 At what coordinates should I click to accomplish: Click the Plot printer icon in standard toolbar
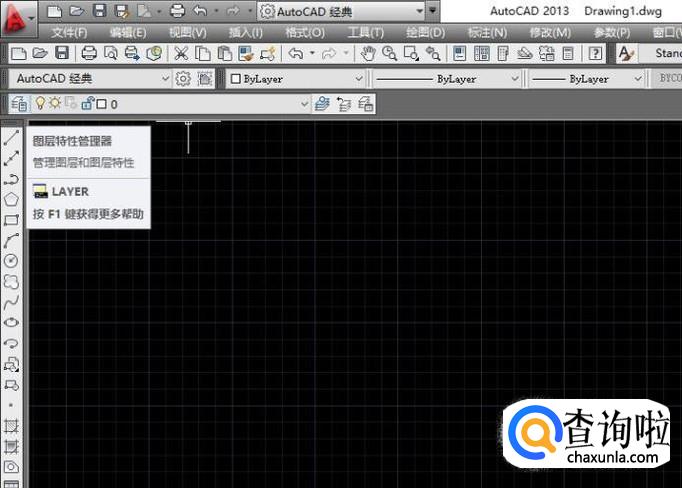tap(89, 54)
